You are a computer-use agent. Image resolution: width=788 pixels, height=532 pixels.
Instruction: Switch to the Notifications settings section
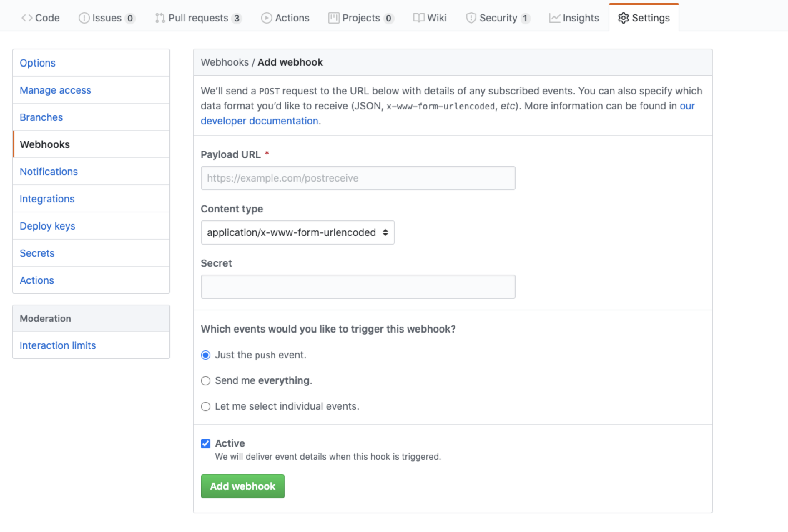(x=49, y=172)
